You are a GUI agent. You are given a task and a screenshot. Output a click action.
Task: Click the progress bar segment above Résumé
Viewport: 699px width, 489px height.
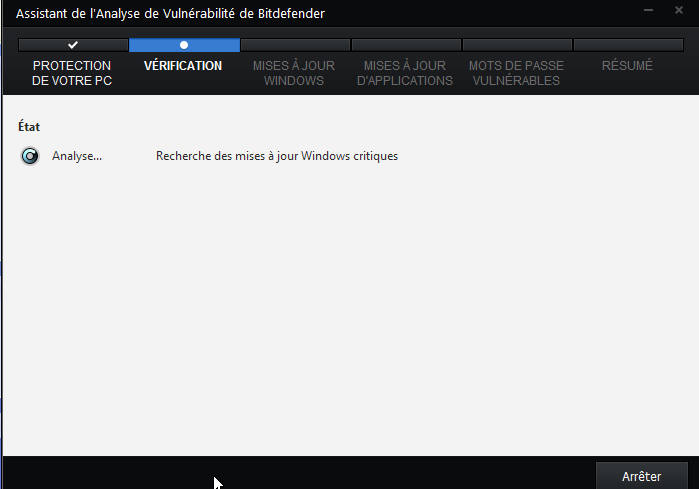click(629, 45)
